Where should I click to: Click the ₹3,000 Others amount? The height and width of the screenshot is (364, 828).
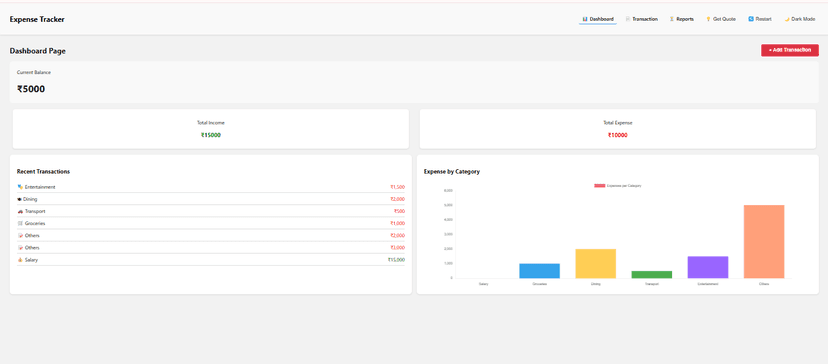tap(397, 248)
